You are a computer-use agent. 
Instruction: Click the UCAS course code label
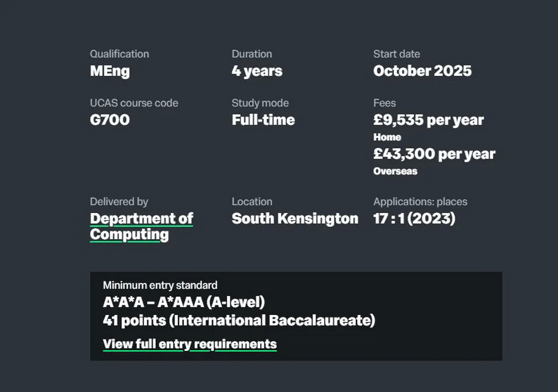click(134, 103)
